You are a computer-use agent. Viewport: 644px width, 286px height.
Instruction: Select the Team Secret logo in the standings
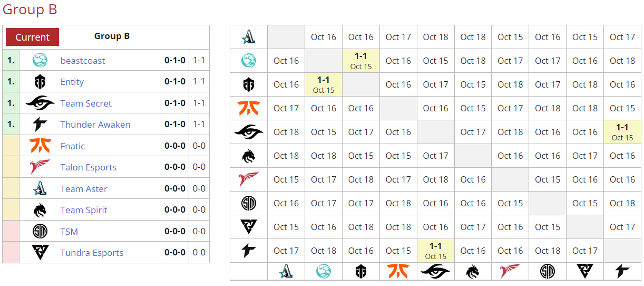pos(40,103)
